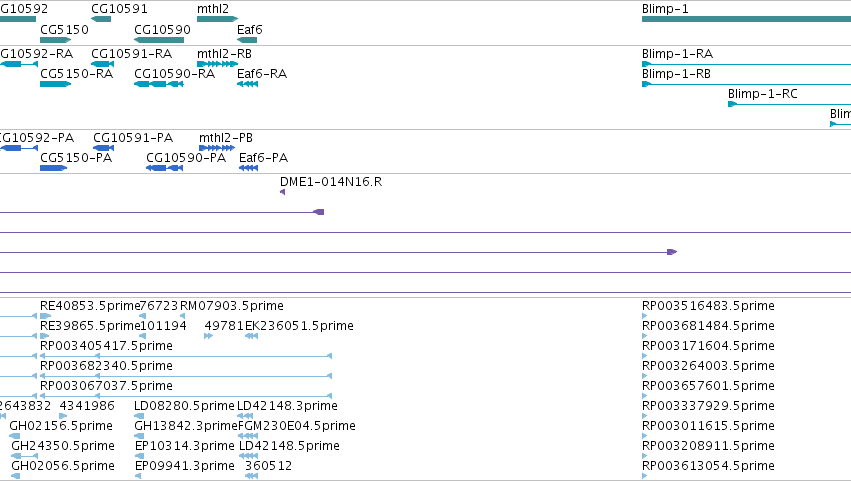Select the RP003682340.5prime label
The width and height of the screenshot is (851, 481).
point(106,366)
